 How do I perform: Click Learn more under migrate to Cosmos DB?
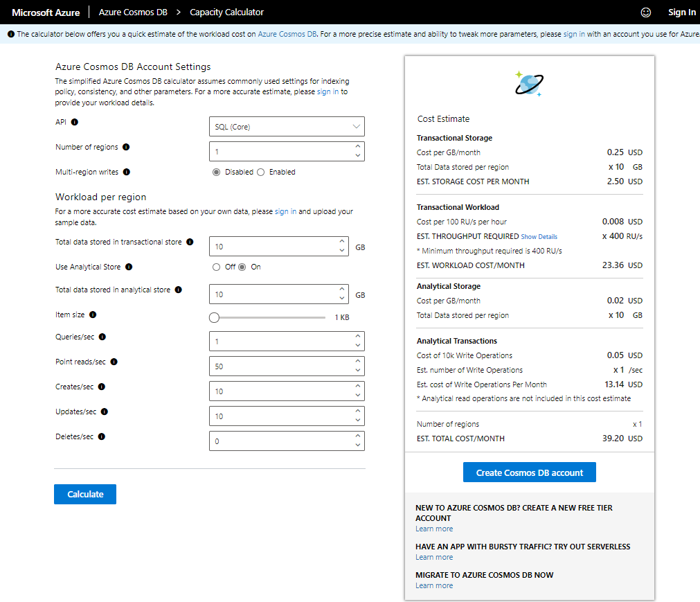click(434, 585)
